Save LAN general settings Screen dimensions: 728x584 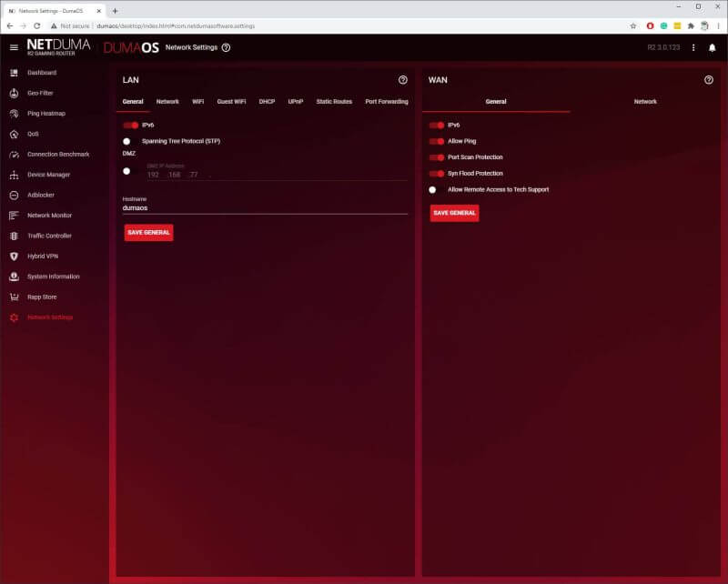point(148,233)
